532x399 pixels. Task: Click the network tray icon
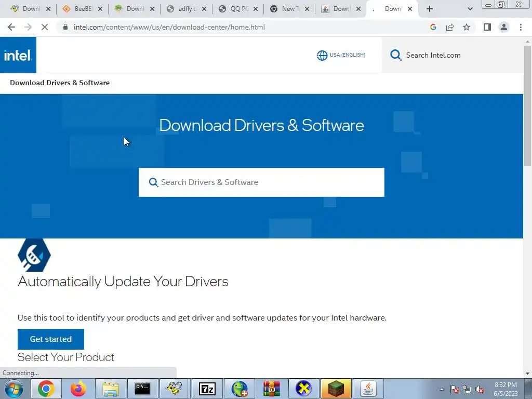tap(467, 389)
